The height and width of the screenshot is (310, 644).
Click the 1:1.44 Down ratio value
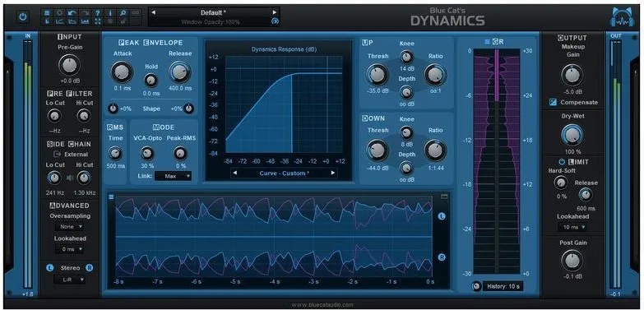point(435,168)
